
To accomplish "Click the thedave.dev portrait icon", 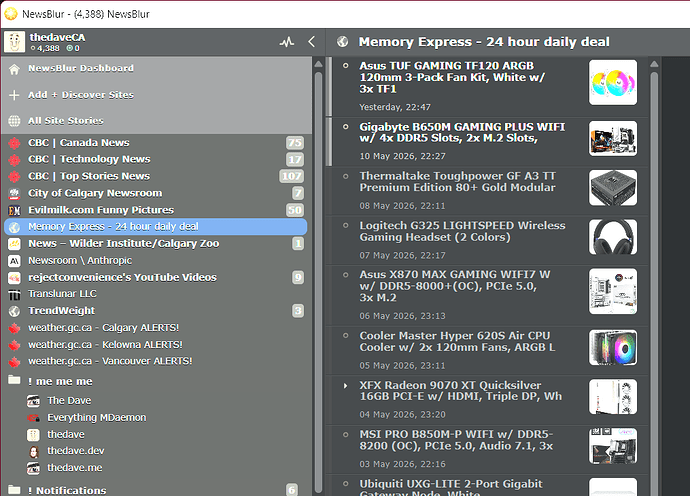I will [x=33, y=452].
